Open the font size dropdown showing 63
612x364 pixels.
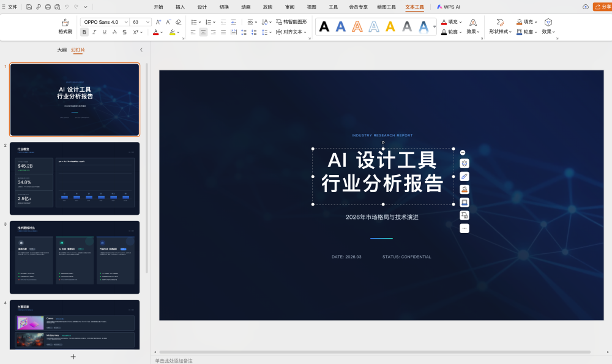[148, 22]
